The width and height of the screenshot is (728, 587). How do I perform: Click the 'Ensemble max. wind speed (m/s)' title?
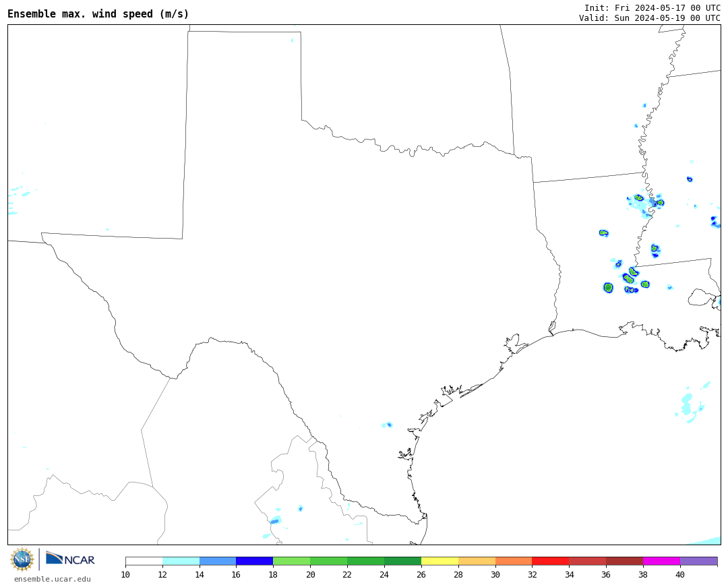(98, 14)
